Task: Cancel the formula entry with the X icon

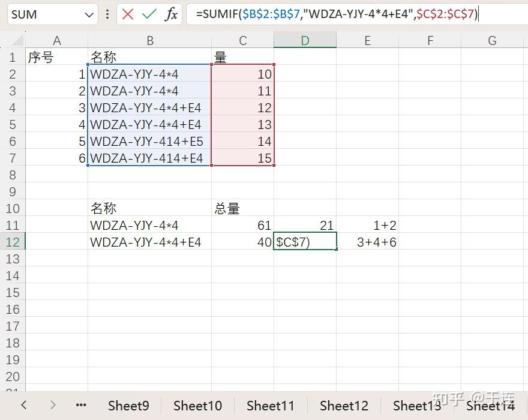Action: tap(128, 14)
